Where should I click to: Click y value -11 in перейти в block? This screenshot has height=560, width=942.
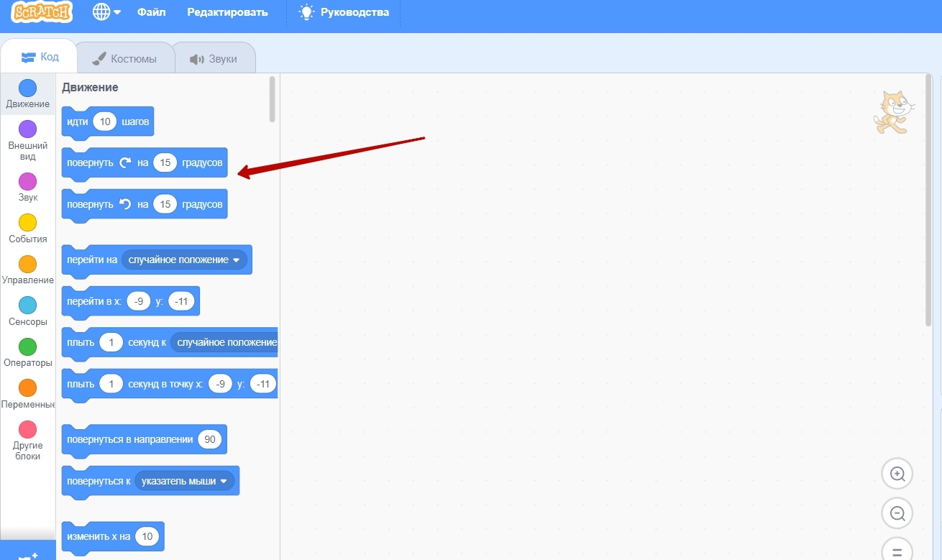click(182, 301)
